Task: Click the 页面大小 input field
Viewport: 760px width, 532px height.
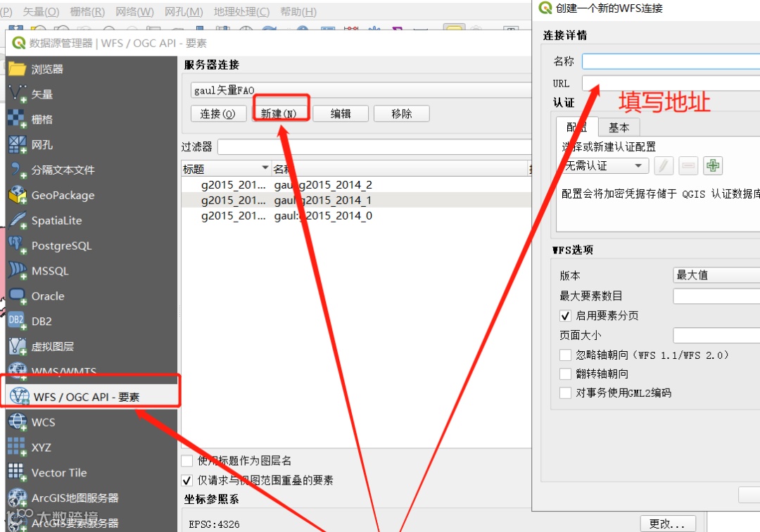Action: pos(716,335)
